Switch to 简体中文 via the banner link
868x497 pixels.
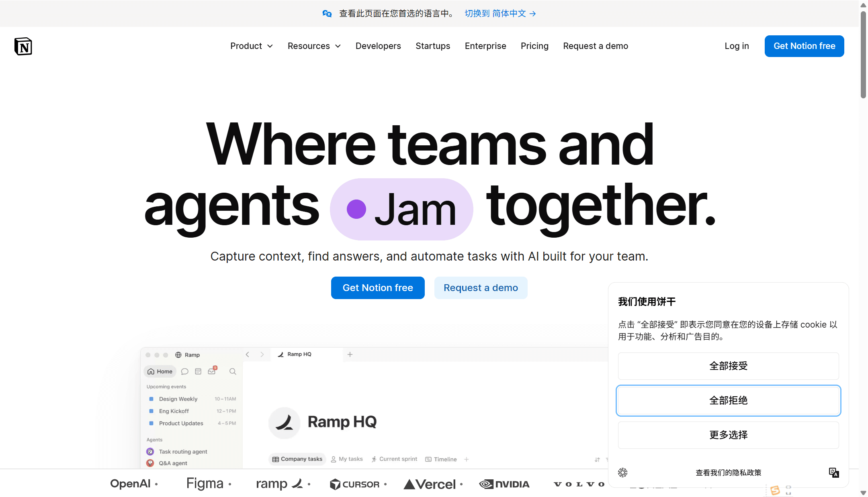point(500,14)
